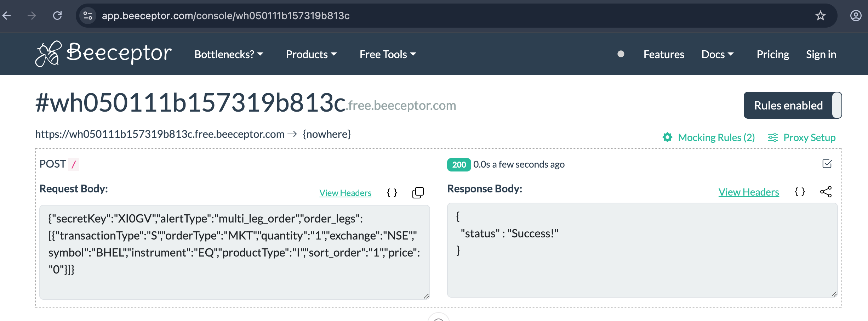This screenshot has height=321, width=868.
Task: Click the #wh050111b157319b813c endpoint heading
Action: (190, 103)
